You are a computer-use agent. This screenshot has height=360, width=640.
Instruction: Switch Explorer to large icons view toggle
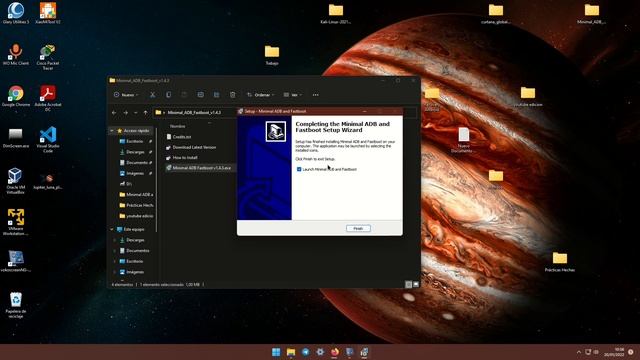tap(416, 284)
